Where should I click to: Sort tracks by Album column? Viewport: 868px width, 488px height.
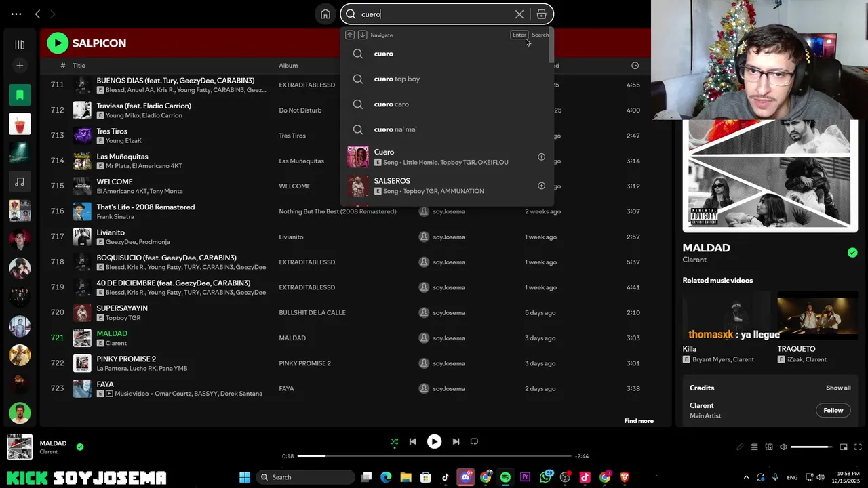click(x=288, y=66)
